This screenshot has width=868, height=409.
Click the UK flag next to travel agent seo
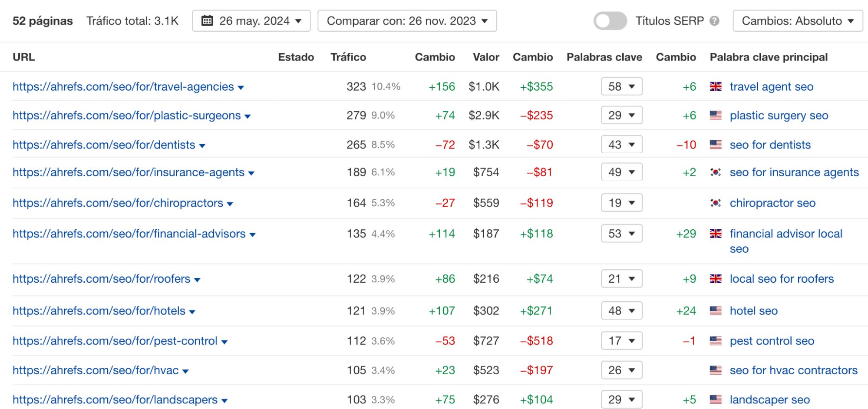coord(716,86)
